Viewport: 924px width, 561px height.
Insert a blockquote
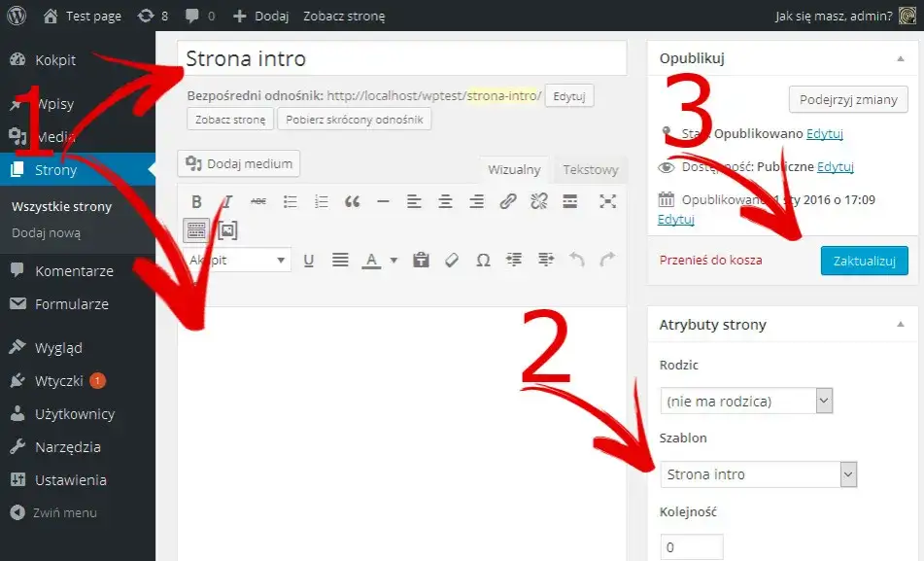coord(353,201)
